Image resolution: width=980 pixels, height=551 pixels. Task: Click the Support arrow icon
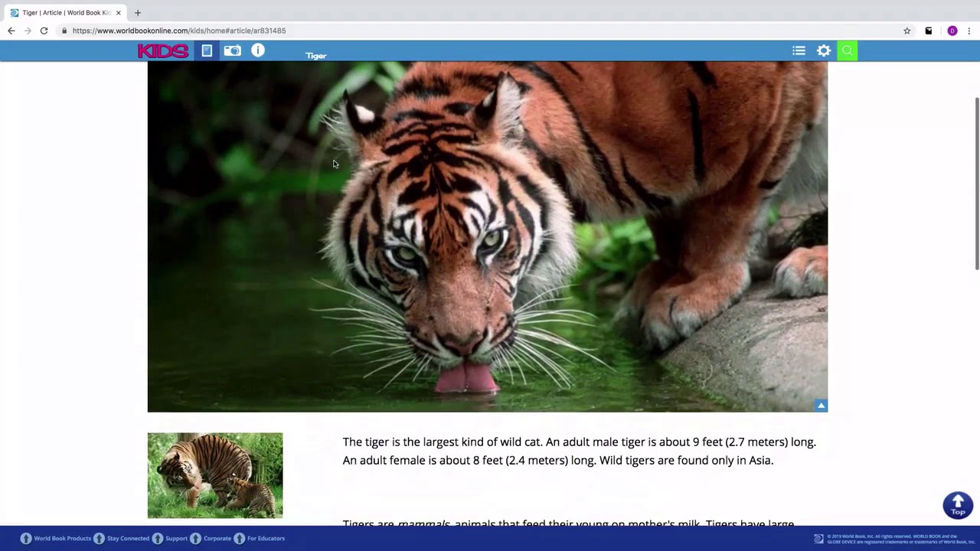(158, 539)
